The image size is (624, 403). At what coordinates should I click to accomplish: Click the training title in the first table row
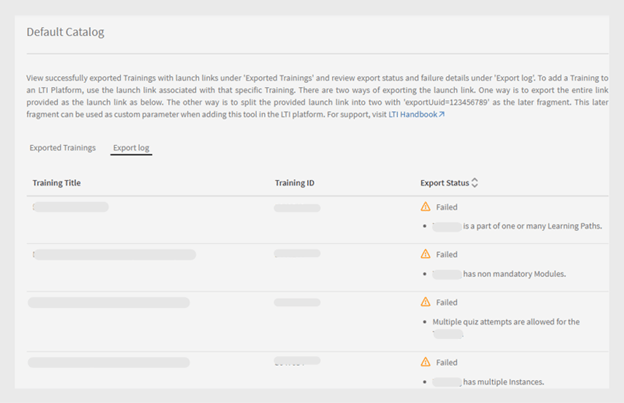pyautogui.click(x=70, y=207)
